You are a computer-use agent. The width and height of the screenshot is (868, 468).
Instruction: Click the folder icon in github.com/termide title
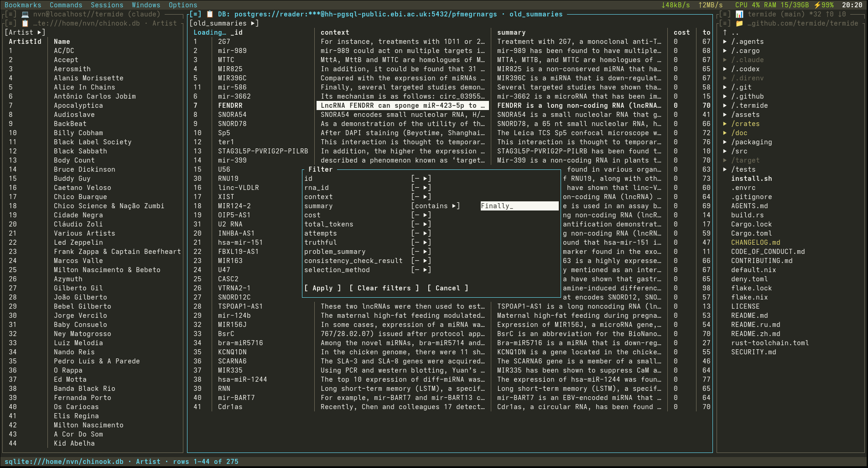(739, 23)
